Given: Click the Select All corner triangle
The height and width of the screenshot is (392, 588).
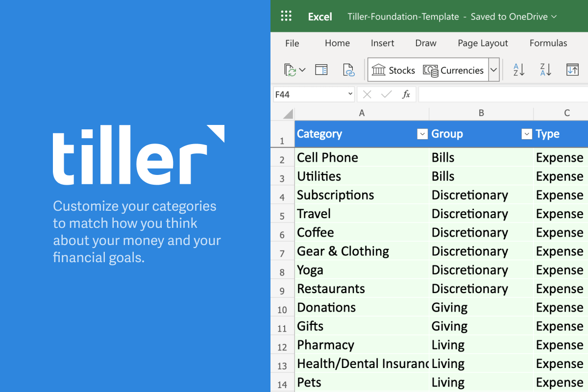Looking at the screenshot, I should click(x=288, y=114).
